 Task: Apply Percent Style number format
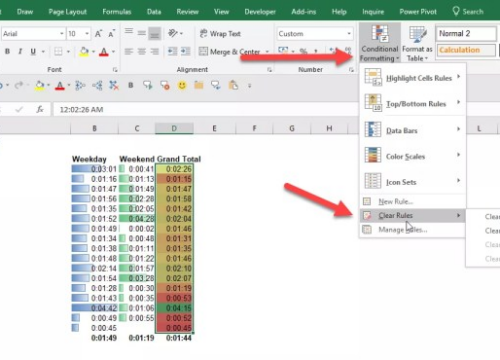303,51
